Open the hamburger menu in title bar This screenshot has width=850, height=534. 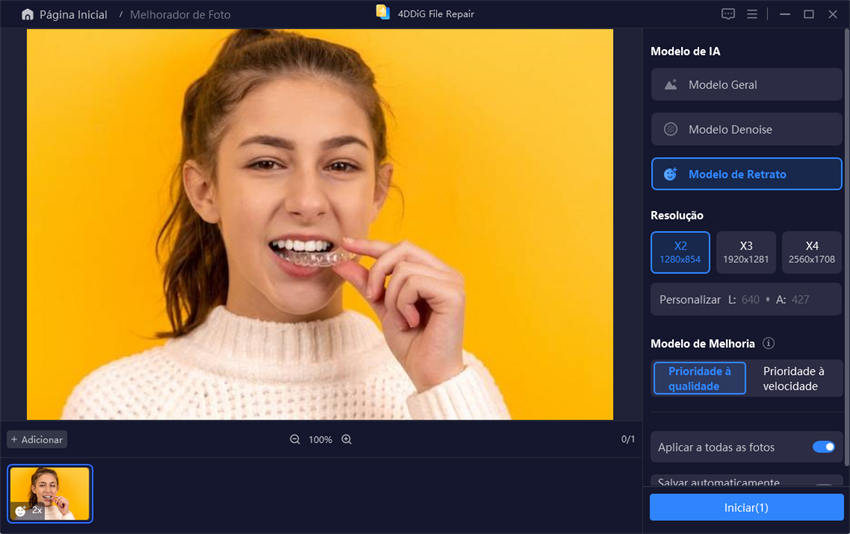752,14
